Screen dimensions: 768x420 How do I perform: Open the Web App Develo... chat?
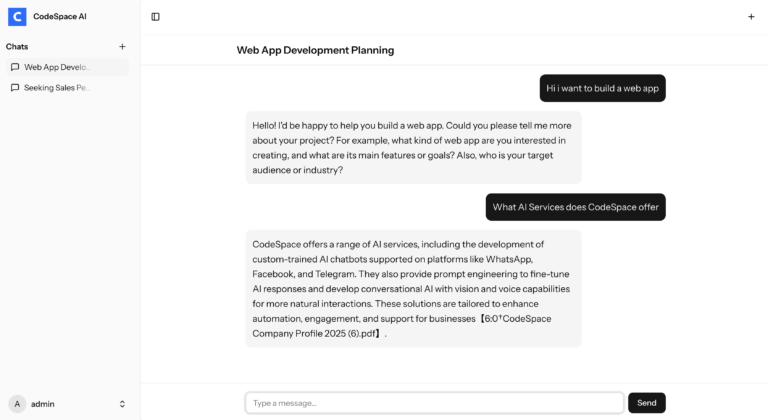(68, 67)
